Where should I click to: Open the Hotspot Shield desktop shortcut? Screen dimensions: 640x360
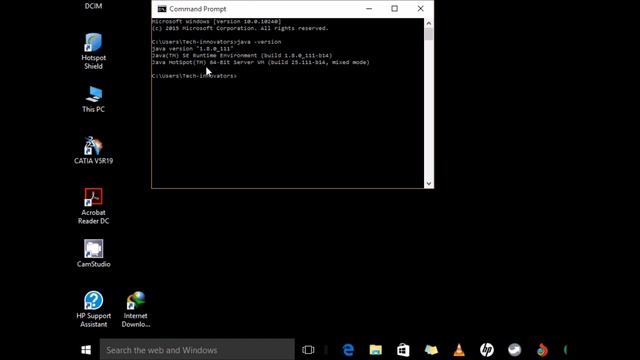pyautogui.click(x=93, y=51)
